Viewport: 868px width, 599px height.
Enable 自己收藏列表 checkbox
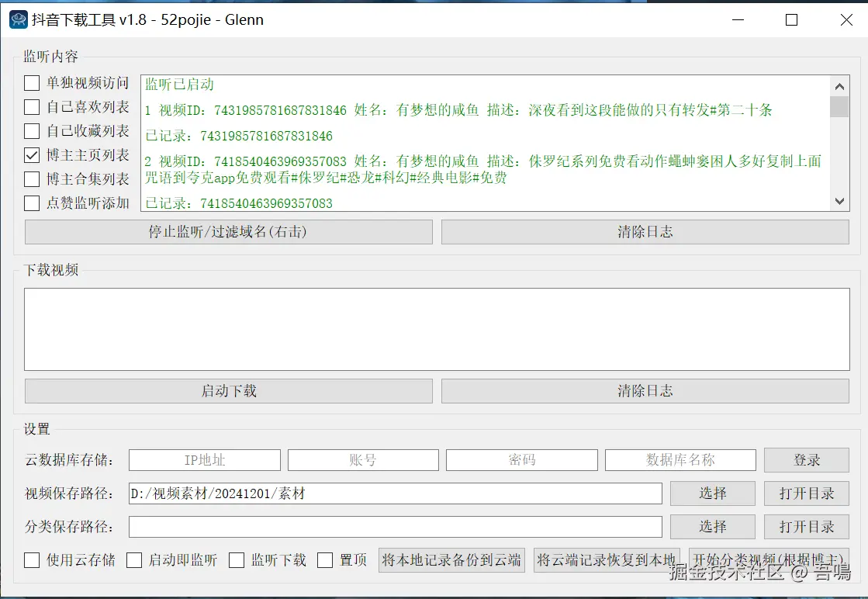tap(32, 131)
